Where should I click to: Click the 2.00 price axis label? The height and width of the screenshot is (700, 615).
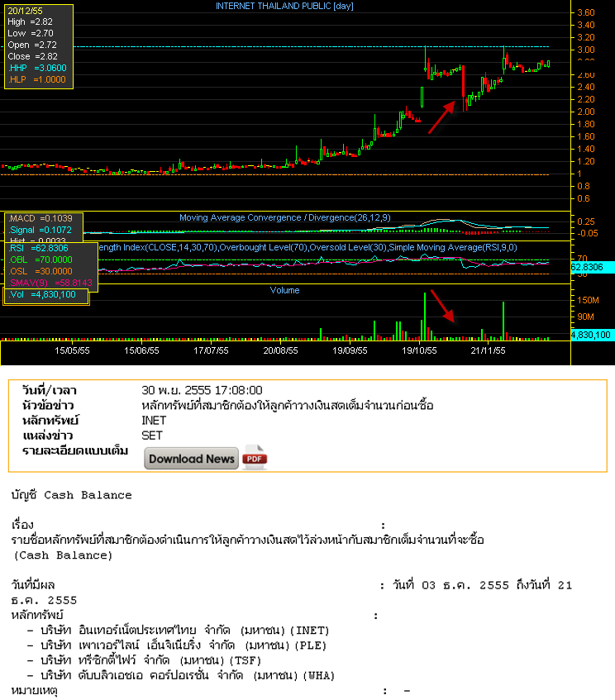point(586,112)
